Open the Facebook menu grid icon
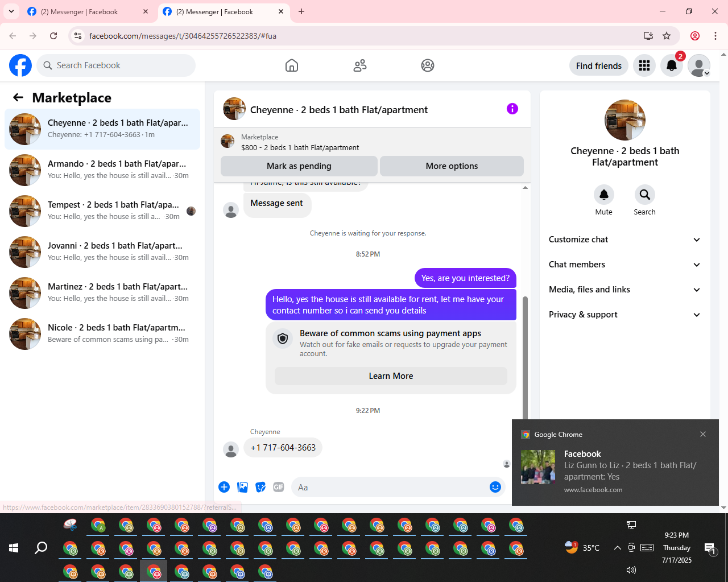728x582 pixels. tap(644, 65)
